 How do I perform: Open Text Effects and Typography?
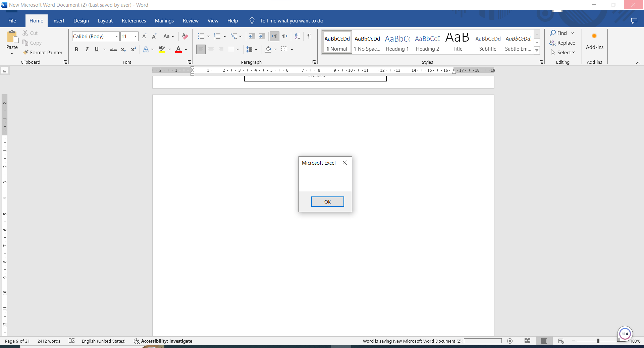pyautogui.click(x=146, y=50)
